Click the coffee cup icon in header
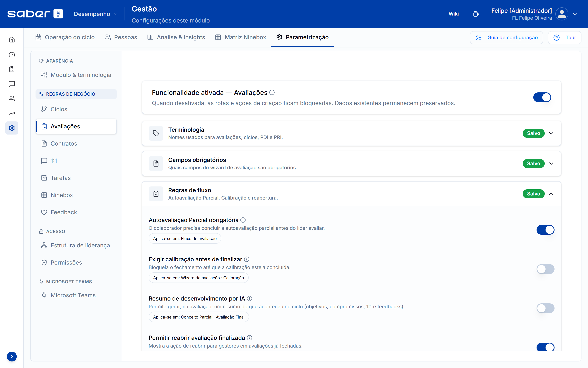This screenshot has width=588, height=368. tap(476, 14)
